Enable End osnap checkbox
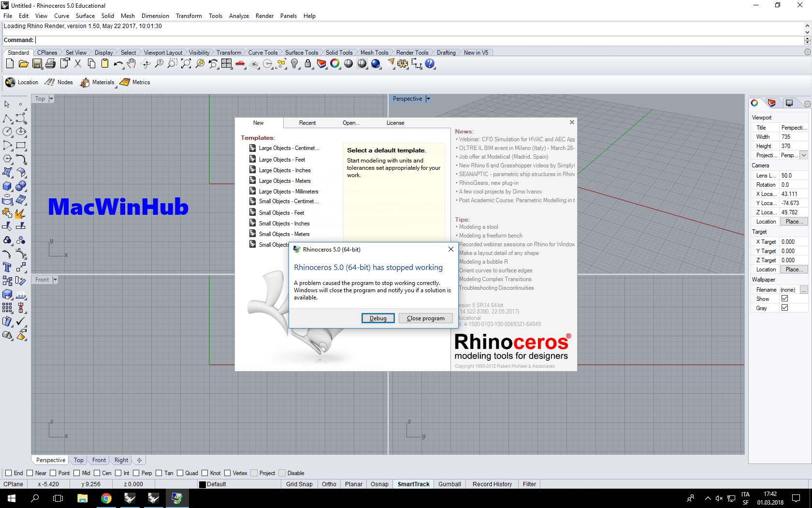This screenshot has height=508, width=812. [8, 473]
